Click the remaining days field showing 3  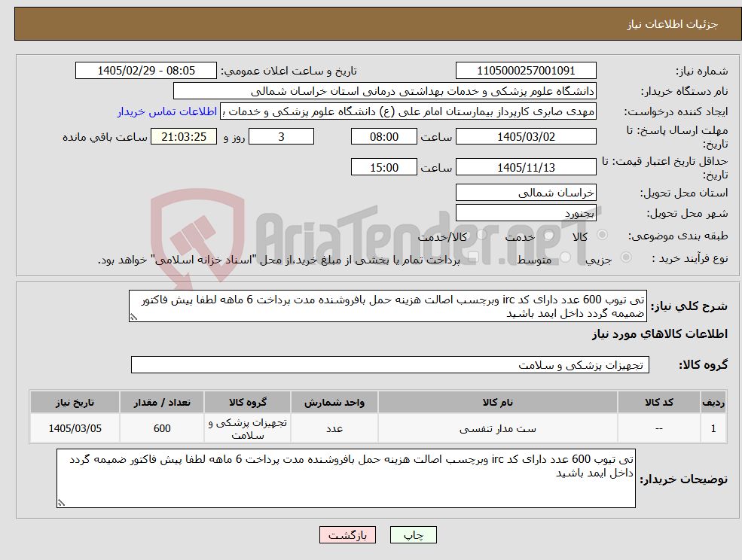pyautogui.click(x=281, y=137)
